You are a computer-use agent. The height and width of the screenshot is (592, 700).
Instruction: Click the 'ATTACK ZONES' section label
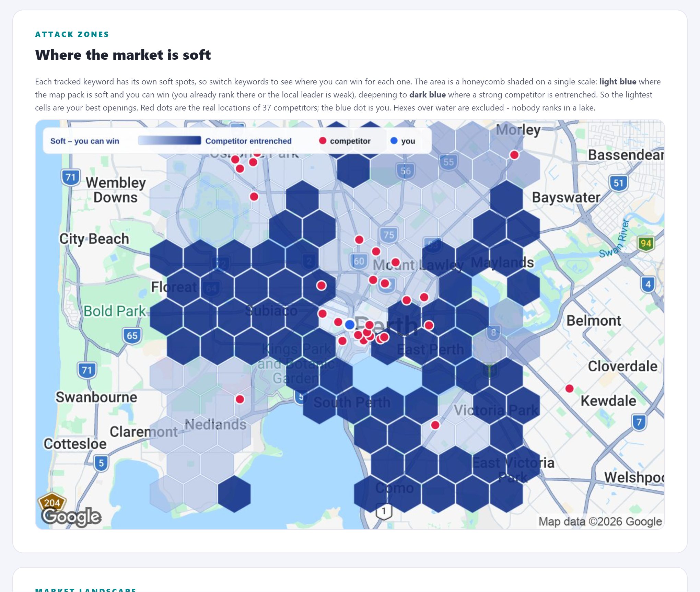72,34
